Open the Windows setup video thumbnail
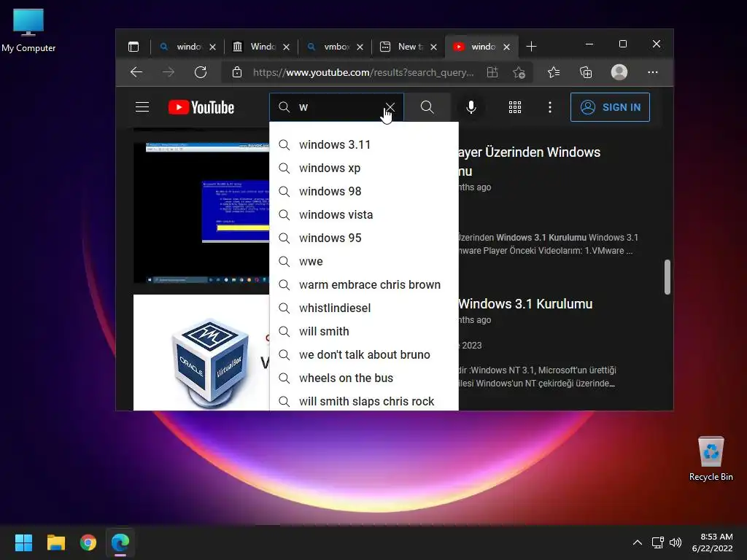747x560 pixels. [201, 213]
